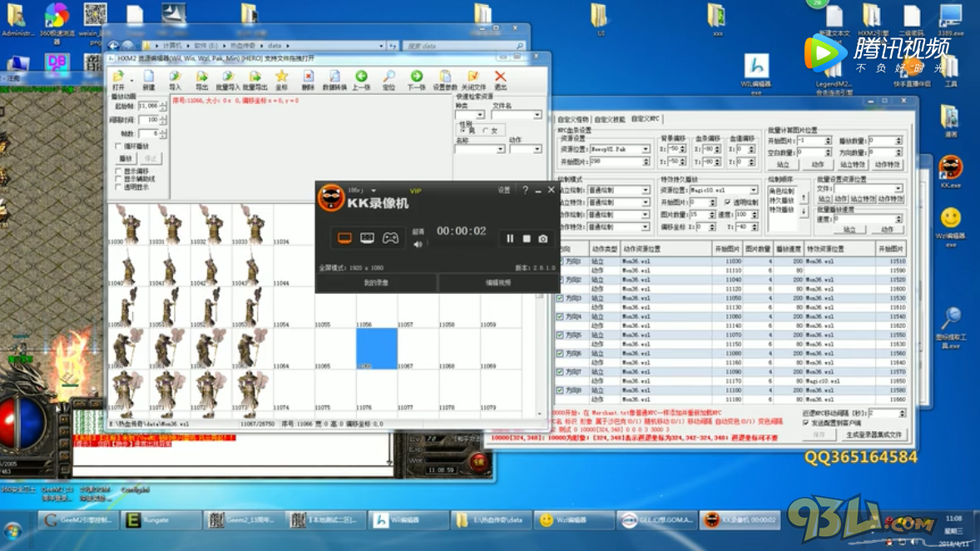Image resolution: width=980 pixels, height=551 pixels.
Task: Take a screenshot with KK camera icon
Action: point(543,238)
